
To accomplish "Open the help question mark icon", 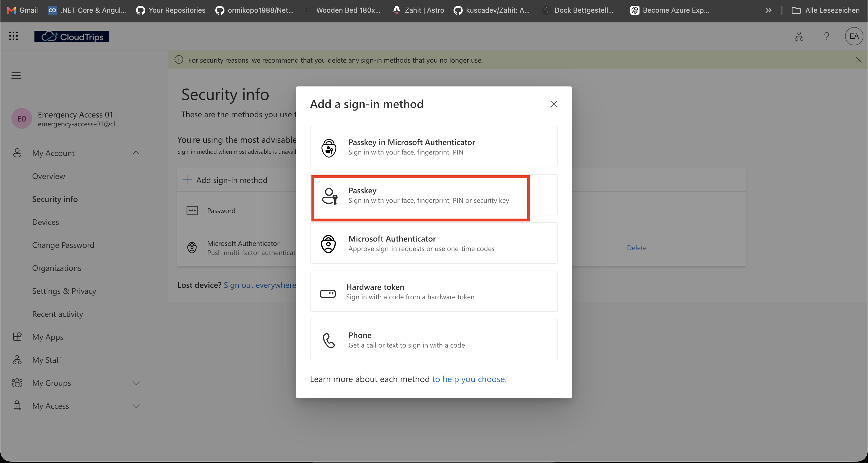I will tap(827, 36).
